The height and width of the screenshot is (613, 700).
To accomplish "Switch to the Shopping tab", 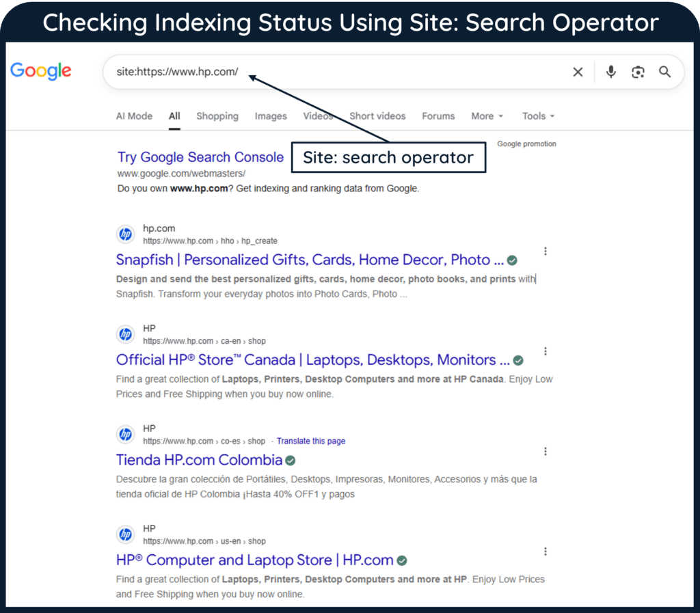I will [217, 116].
